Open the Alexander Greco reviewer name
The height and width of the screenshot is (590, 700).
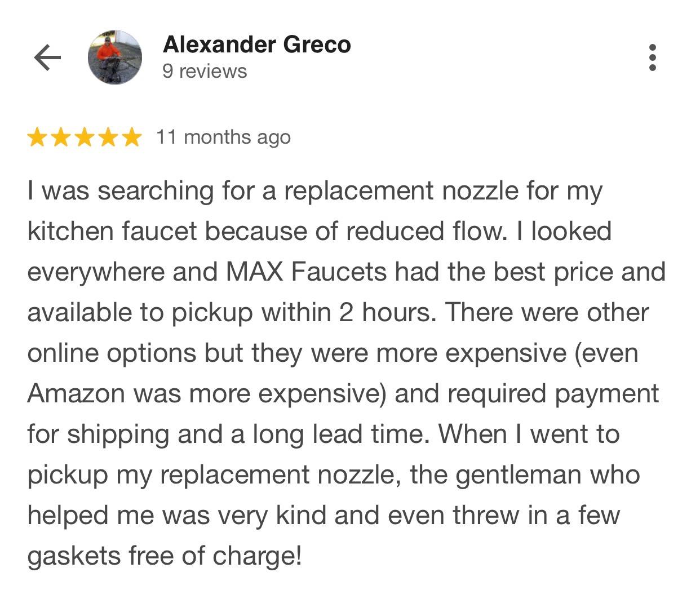point(256,45)
